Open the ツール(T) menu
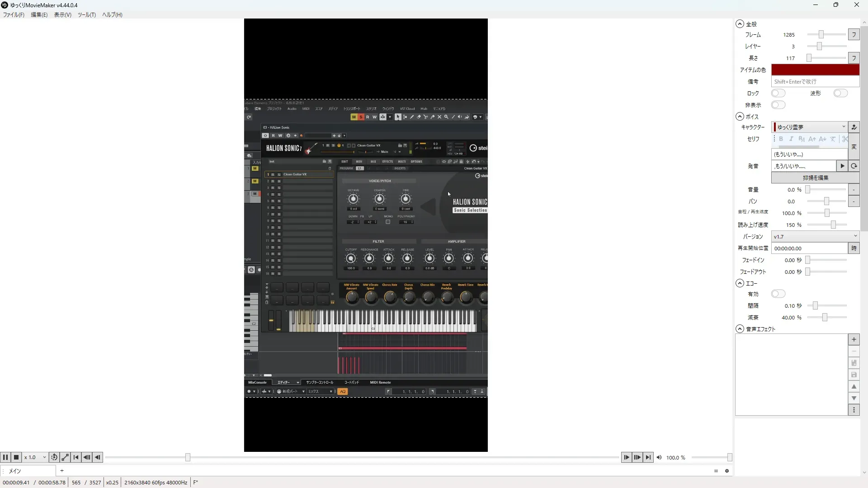868x488 pixels. 86,14
